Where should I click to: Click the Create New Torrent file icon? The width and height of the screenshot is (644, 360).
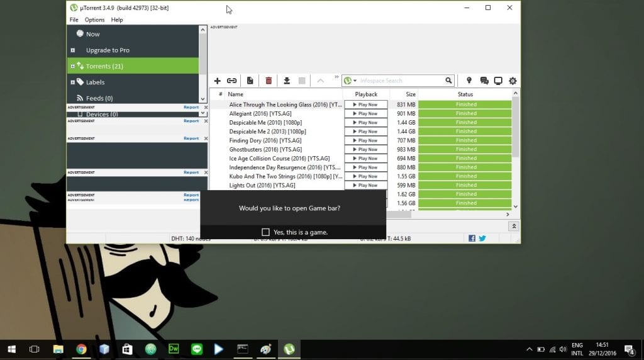pyautogui.click(x=250, y=81)
